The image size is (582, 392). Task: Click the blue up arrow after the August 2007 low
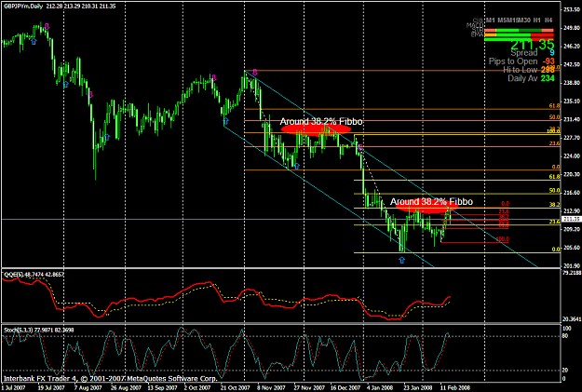point(107,138)
